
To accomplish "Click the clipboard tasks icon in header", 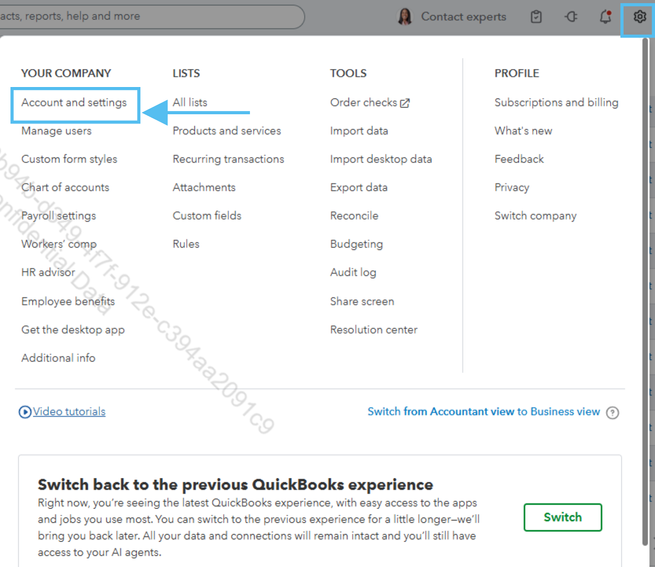I will [537, 17].
